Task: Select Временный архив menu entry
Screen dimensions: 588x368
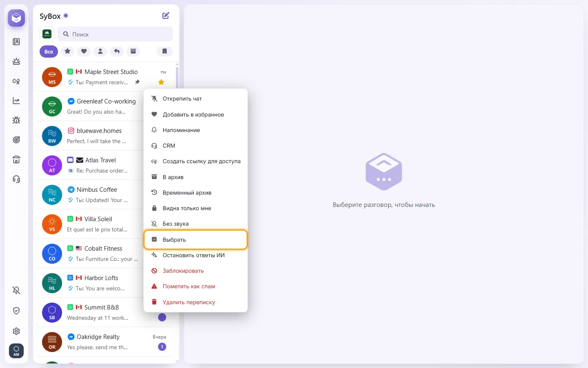Action: 196,193
